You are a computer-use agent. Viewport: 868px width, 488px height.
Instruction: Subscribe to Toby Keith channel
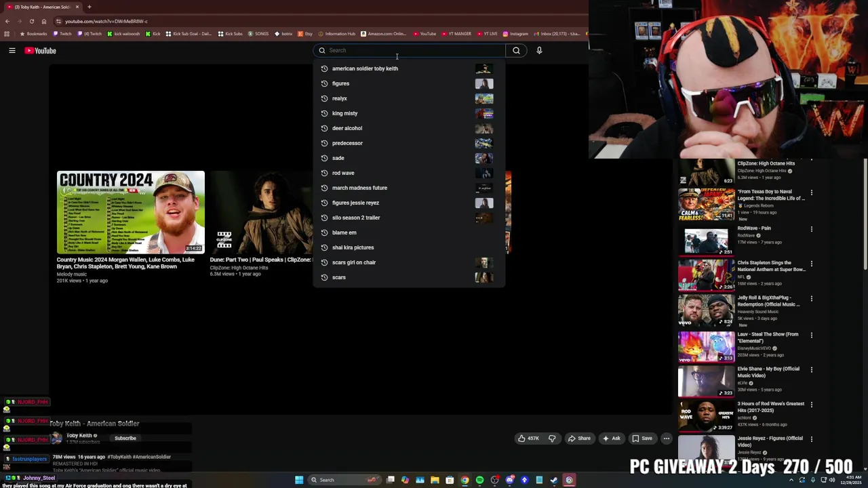(125, 439)
